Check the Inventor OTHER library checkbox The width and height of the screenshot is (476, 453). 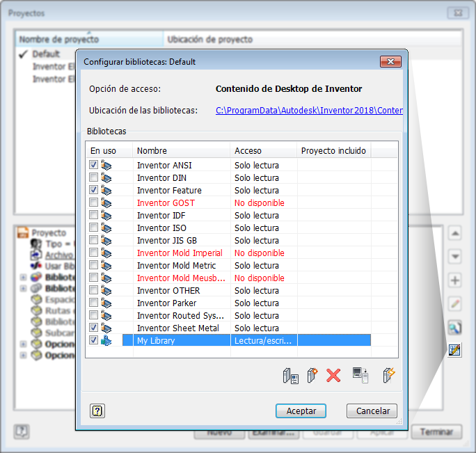click(x=93, y=290)
